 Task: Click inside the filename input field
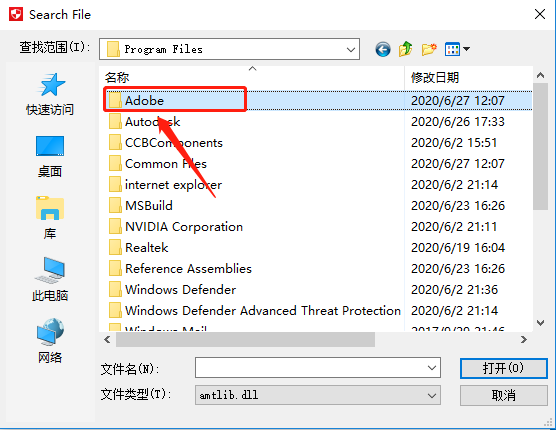pyautogui.click(x=310, y=368)
